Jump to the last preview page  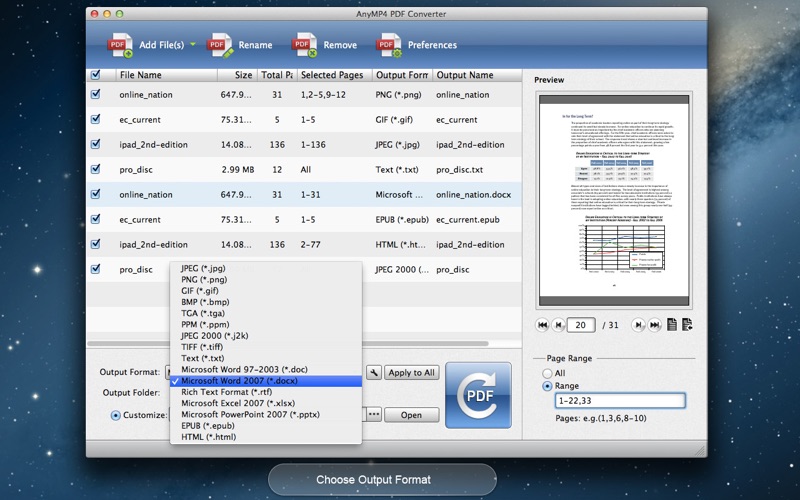pos(654,324)
